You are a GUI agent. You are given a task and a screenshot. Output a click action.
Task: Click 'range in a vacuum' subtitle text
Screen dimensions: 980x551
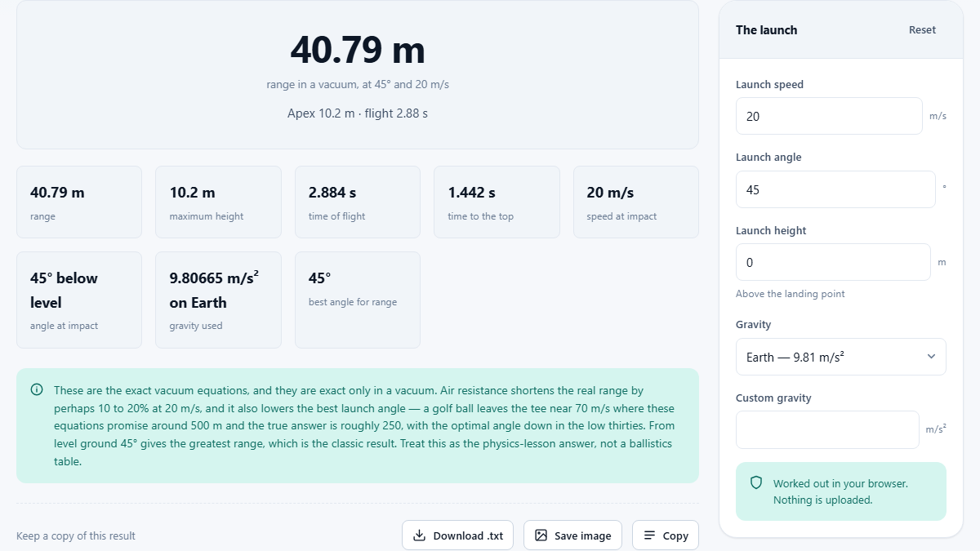point(358,85)
